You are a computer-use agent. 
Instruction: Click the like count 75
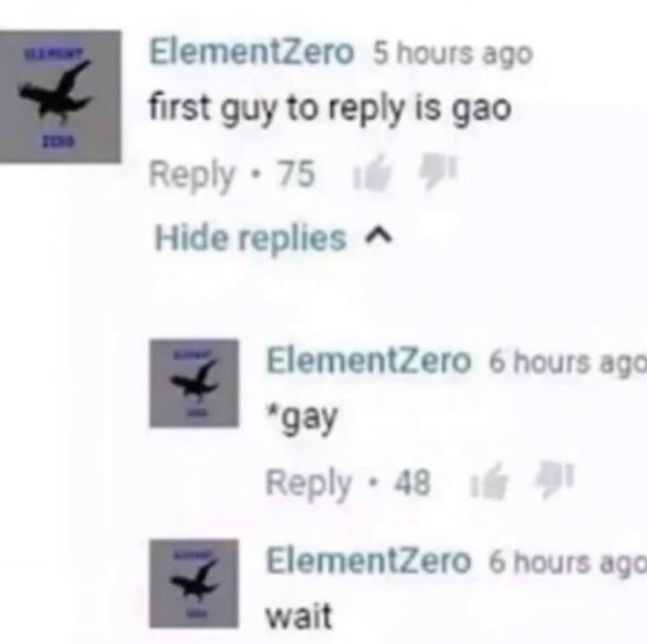tap(296, 174)
